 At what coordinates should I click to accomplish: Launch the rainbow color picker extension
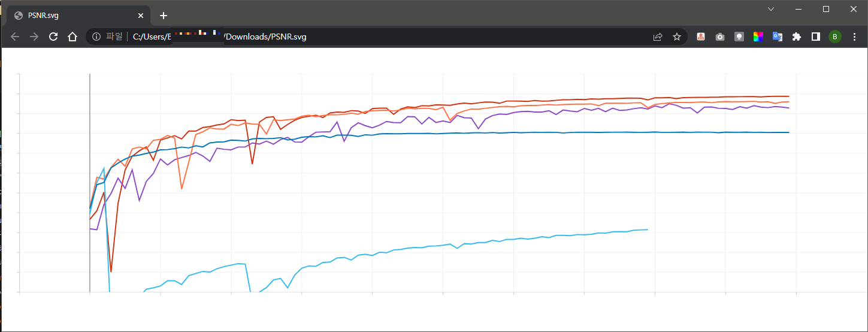758,37
